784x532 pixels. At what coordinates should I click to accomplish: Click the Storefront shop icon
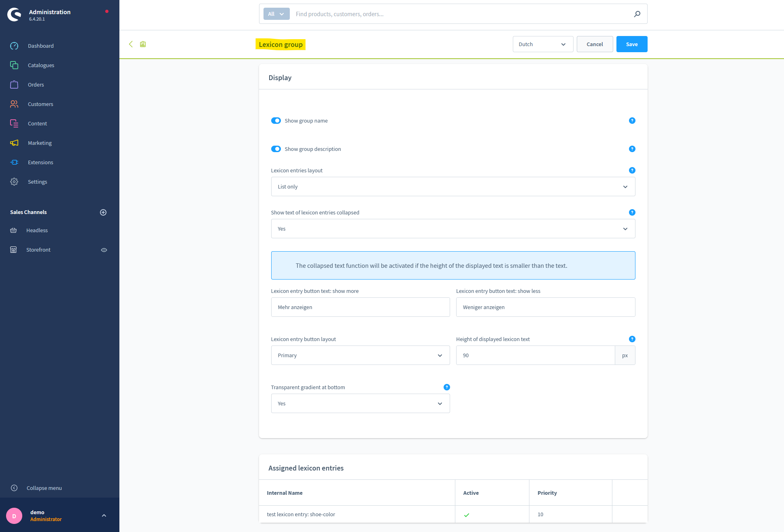click(x=13, y=250)
